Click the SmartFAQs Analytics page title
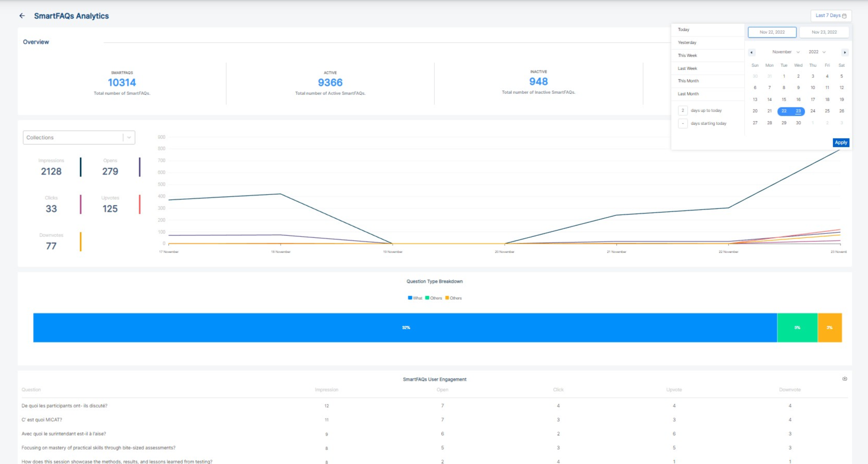This screenshot has height=464, width=868. pyautogui.click(x=71, y=16)
